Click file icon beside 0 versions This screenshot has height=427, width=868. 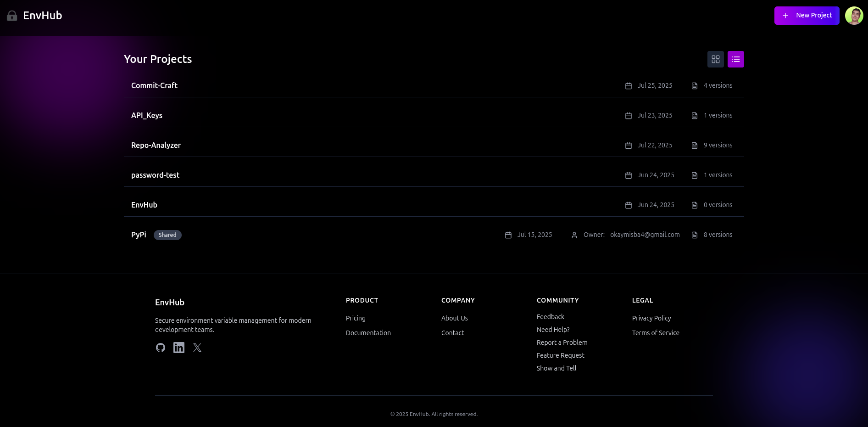[x=695, y=205]
